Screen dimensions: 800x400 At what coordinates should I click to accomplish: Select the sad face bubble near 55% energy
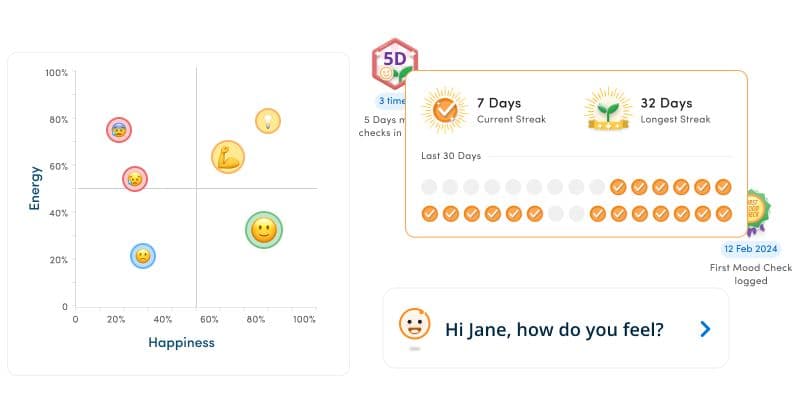point(135,179)
